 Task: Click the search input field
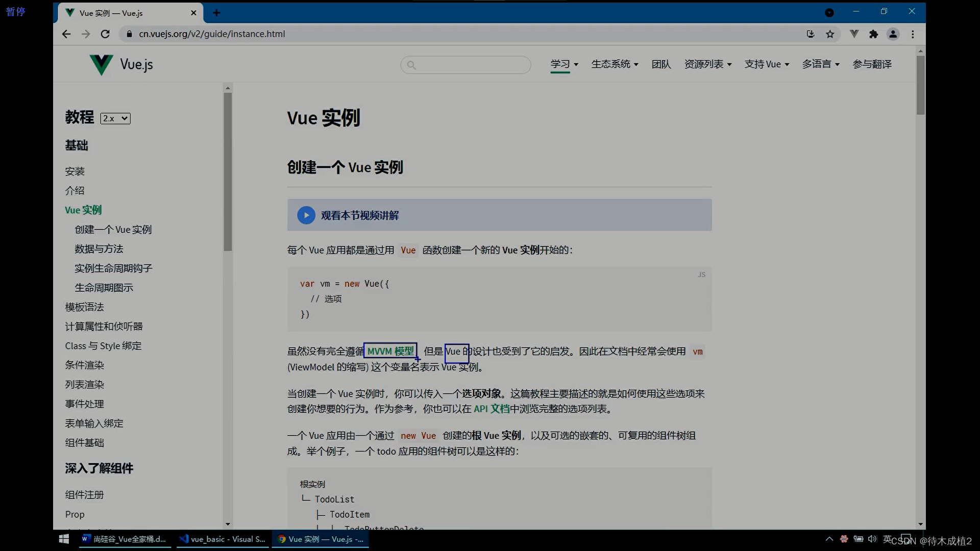click(465, 65)
